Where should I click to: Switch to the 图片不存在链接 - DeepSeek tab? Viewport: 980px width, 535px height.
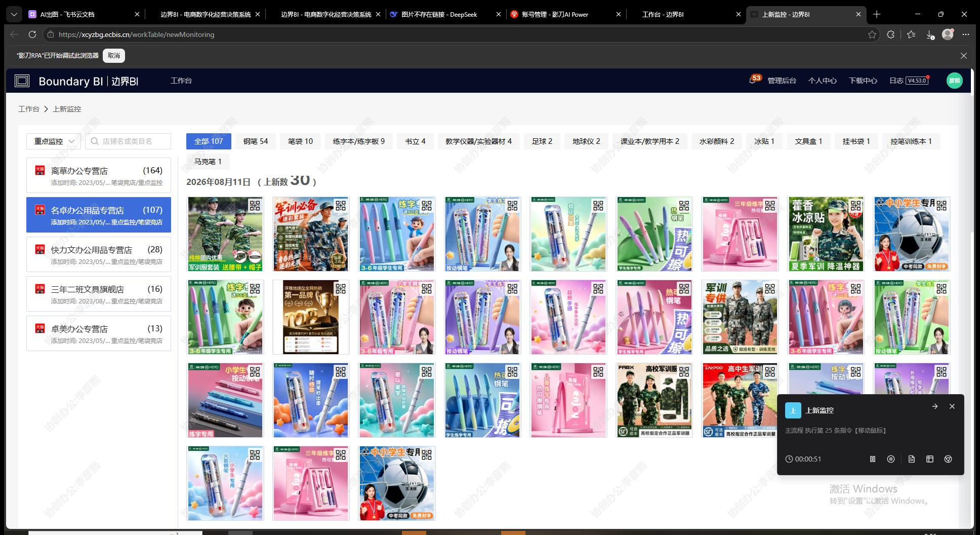tap(445, 15)
